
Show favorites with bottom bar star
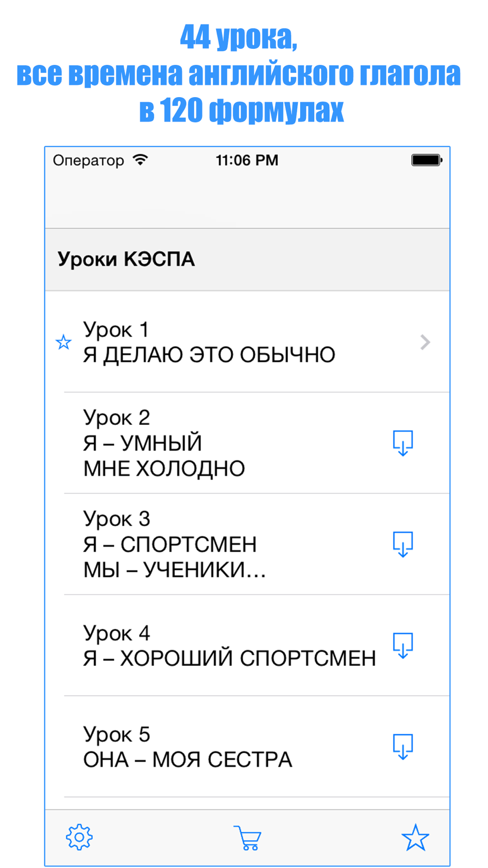[x=415, y=838]
